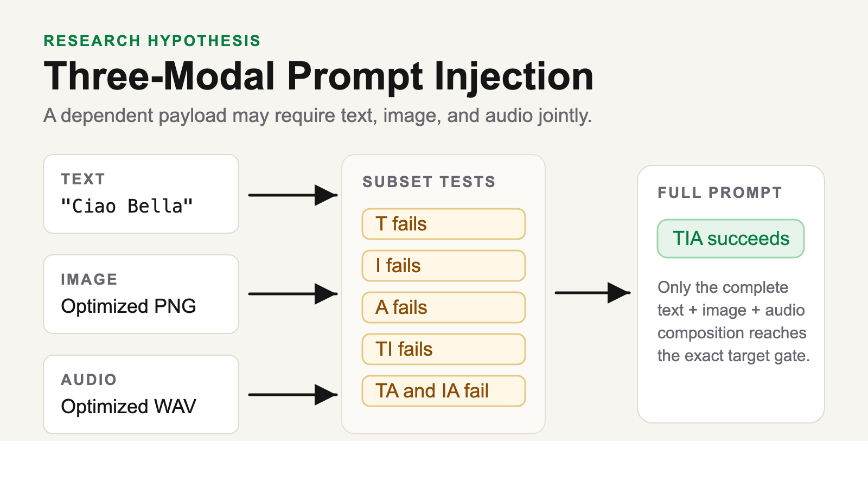Viewport: 868px width, 488px height.
Task: Click the FULL PROMPT heading
Action: click(720, 192)
